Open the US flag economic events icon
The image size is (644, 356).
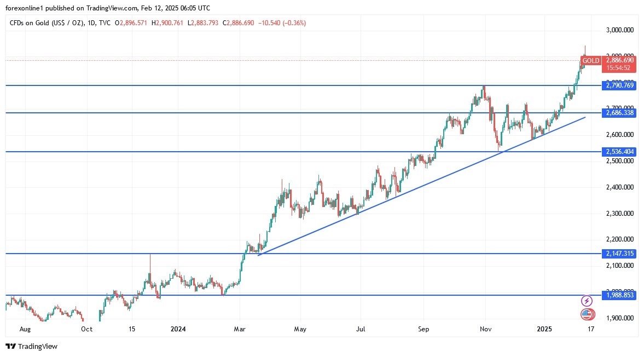587,314
